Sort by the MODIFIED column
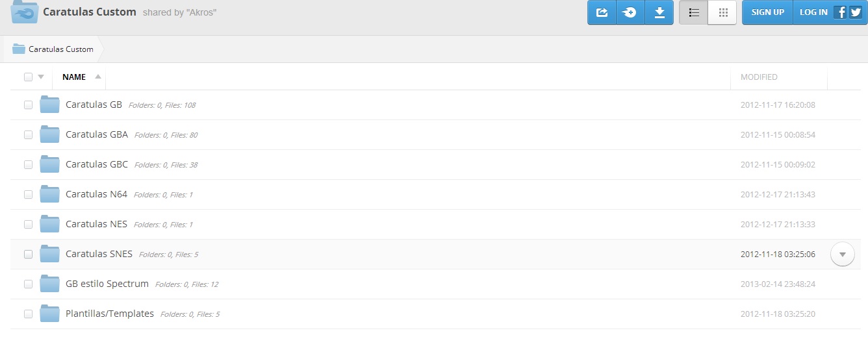The height and width of the screenshot is (348, 868). pos(759,77)
